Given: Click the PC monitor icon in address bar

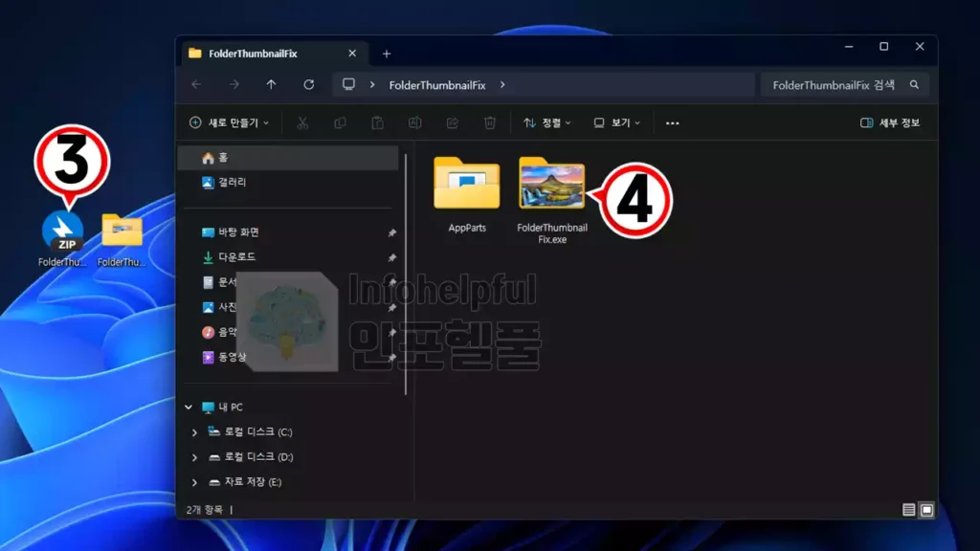Looking at the screenshot, I should [x=348, y=84].
